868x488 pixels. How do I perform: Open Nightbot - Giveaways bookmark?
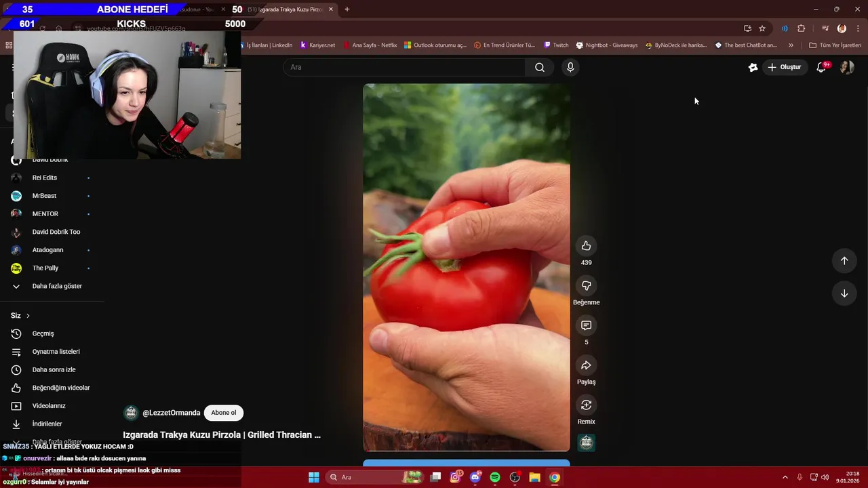pyautogui.click(x=607, y=45)
